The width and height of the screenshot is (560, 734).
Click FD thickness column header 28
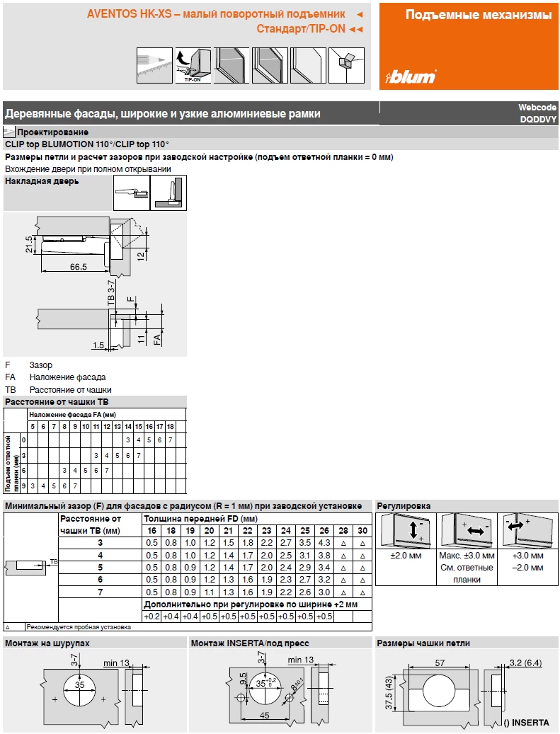point(343,531)
